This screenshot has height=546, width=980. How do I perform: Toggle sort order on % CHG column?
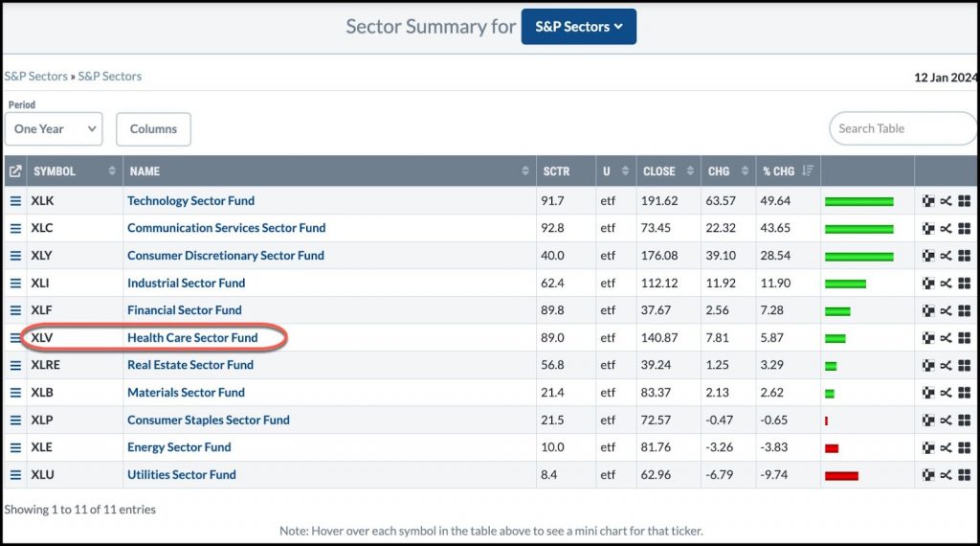808,171
